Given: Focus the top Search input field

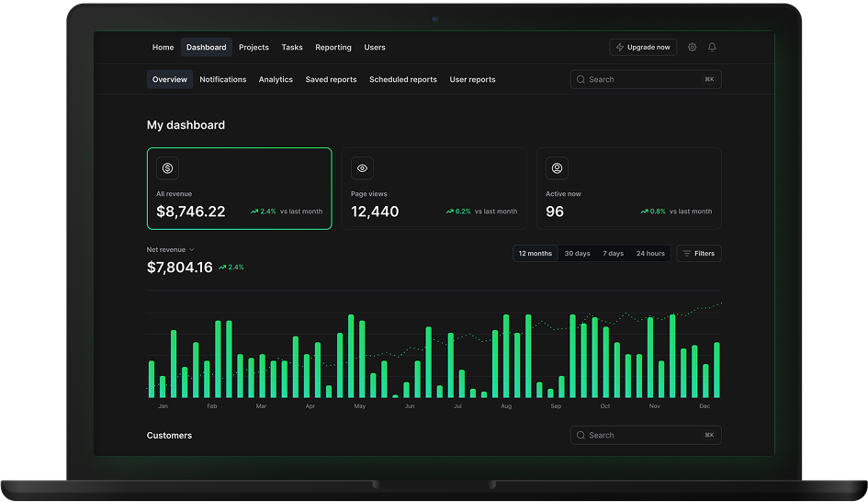Looking at the screenshot, I should [646, 79].
